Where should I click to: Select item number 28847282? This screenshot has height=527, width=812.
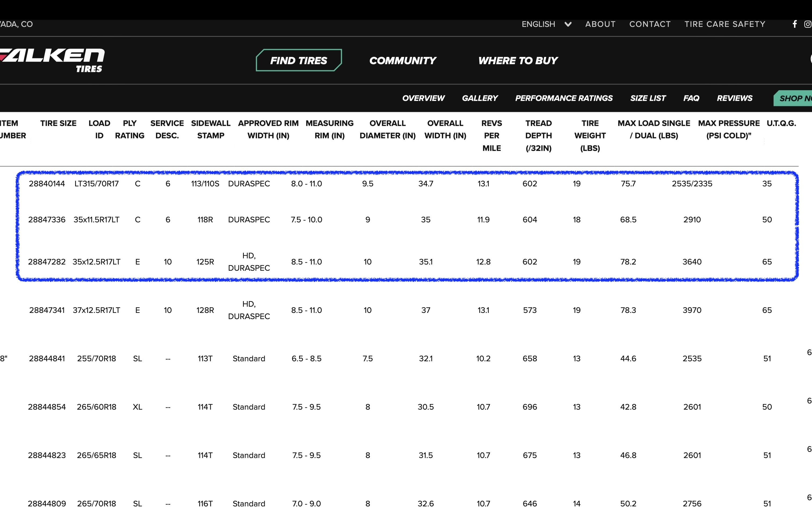pyautogui.click(x=47, y=262)
